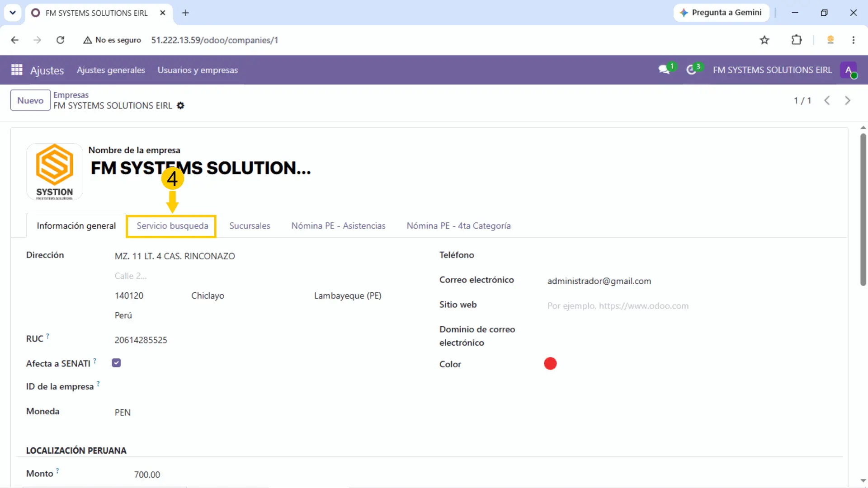The width and height of the screenshot is (868, 488).
Task: Open the activities clock icon
Action: tap(691, 70)
